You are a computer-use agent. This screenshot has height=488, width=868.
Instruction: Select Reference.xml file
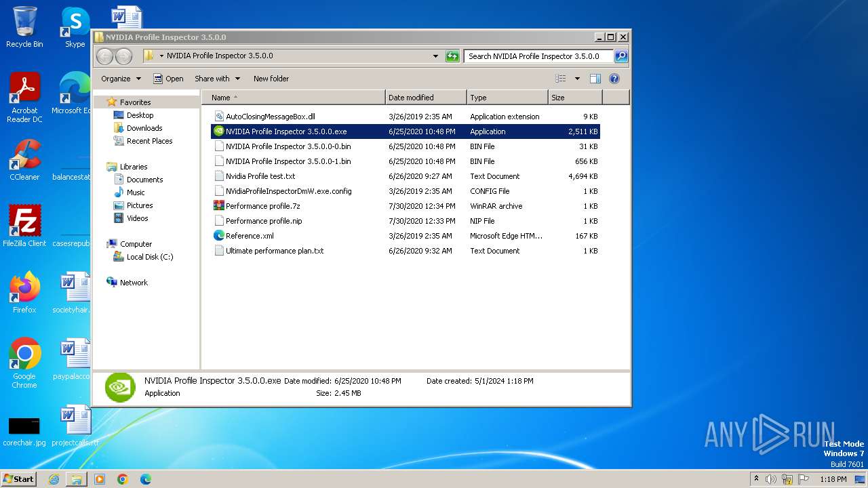(406, 236)
